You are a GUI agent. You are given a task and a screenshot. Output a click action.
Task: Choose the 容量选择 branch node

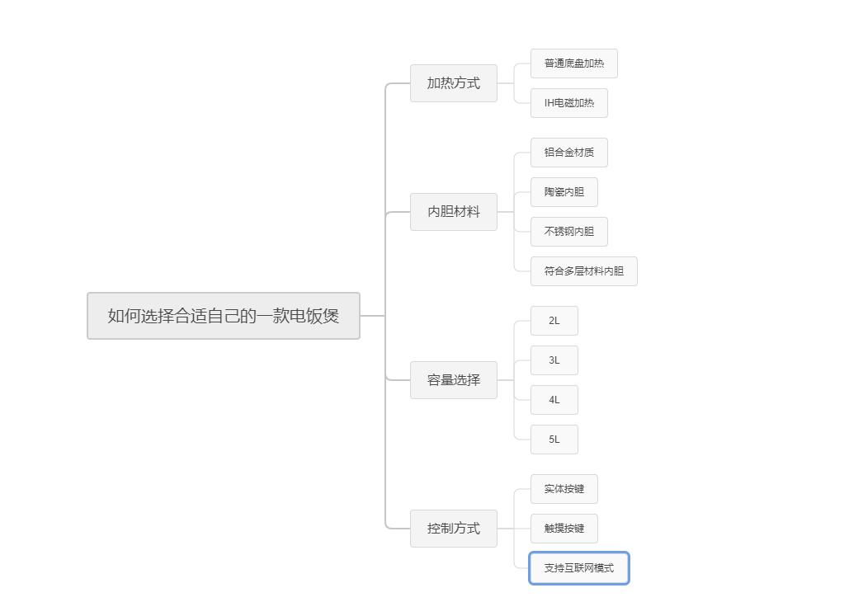tap(454, 380)
